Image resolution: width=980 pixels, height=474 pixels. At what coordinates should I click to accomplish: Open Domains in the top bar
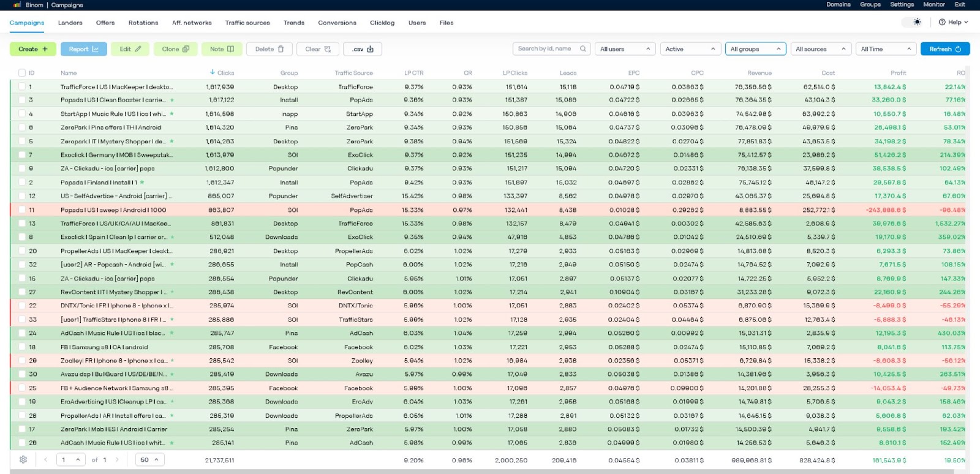pos(838,4)
